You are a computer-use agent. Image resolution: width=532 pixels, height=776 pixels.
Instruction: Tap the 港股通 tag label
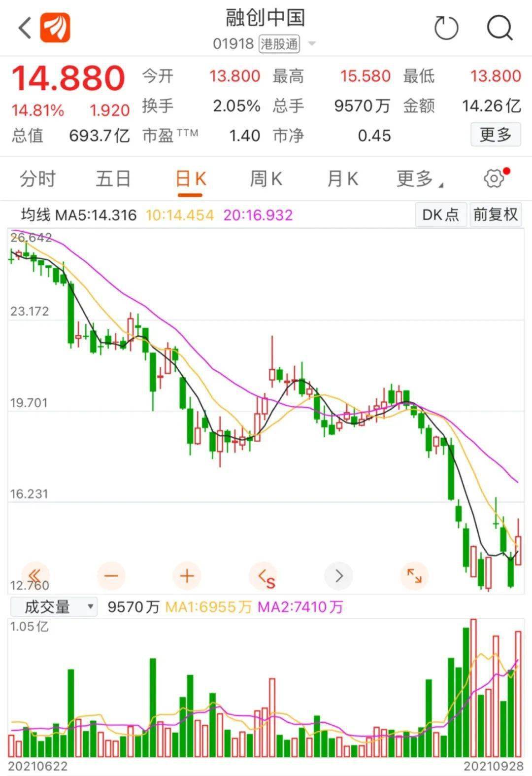(x=279, y=44)
